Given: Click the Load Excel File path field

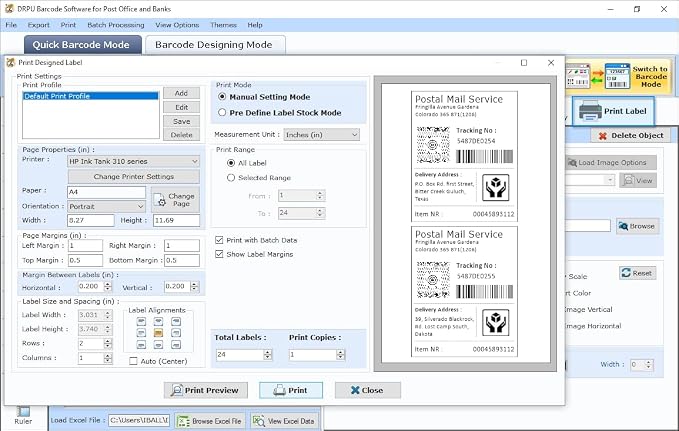Looking at the screenshot, I should click(x=139, y=420).
